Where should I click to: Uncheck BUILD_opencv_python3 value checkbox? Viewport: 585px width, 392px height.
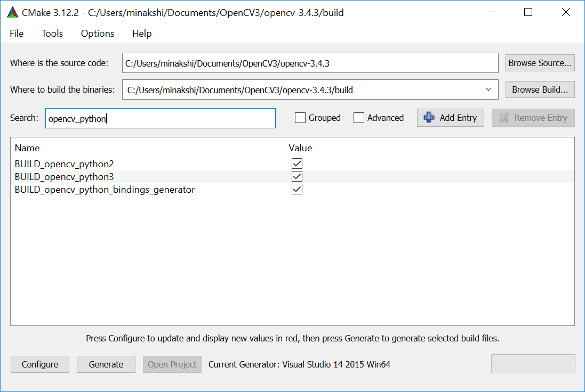click(297, 176)
